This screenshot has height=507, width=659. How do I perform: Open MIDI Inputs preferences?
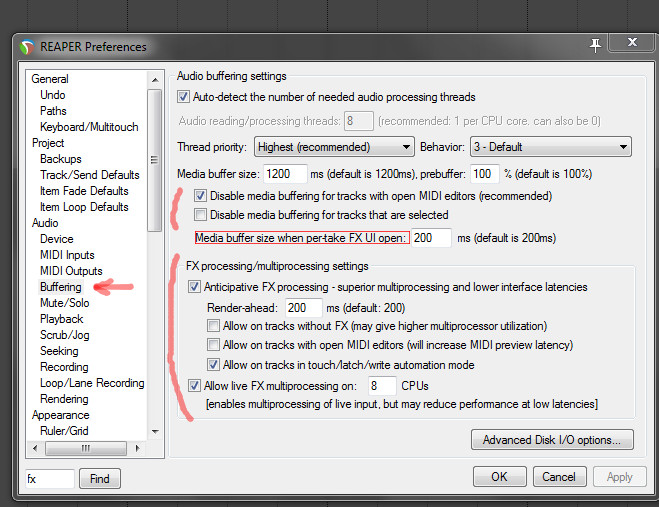[67, 254]
